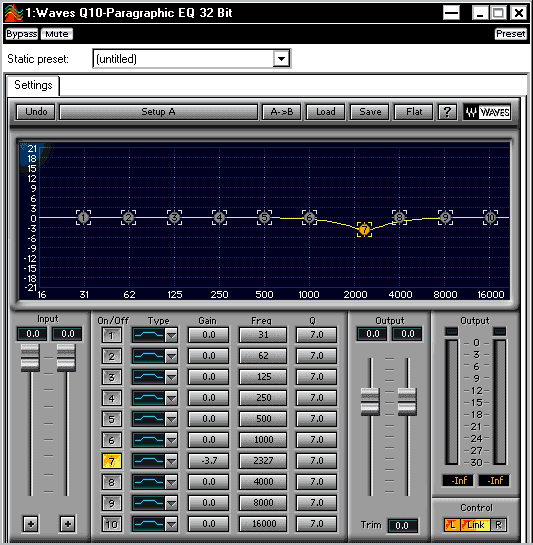Open filter type dropdown for band 3
The image size is (533, 545).
pos(171,377)
